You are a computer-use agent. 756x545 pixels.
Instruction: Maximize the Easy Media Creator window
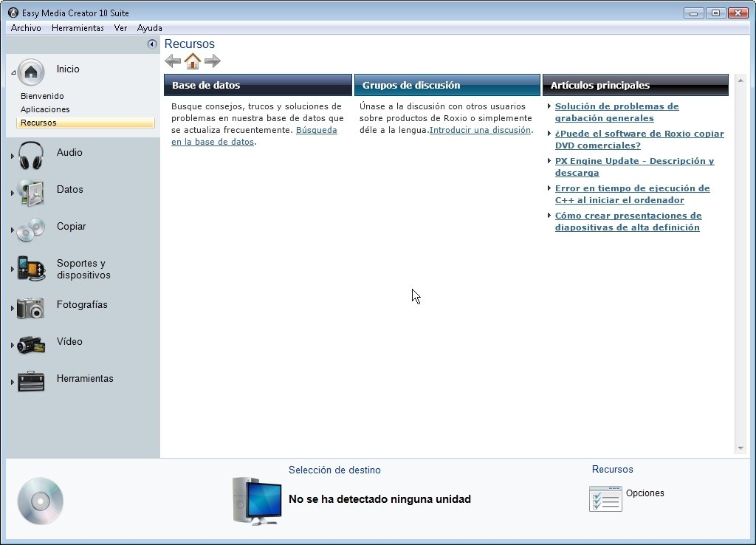pos(715,13)
